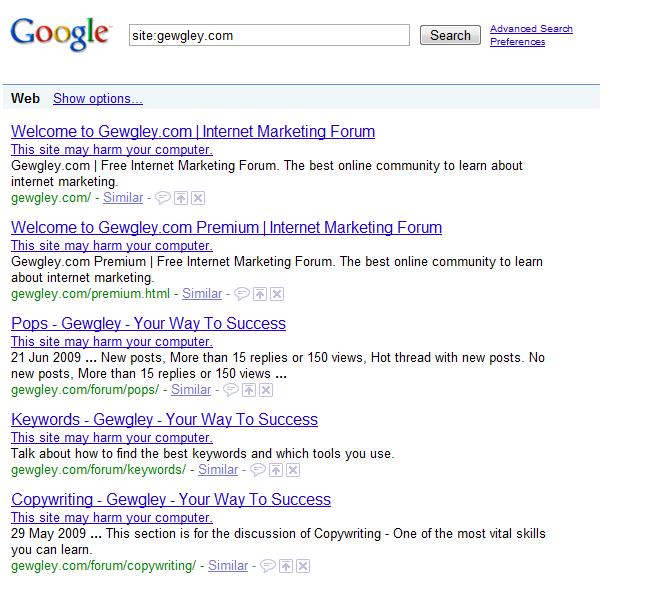Click the Search button

click(x=450, y=35)
